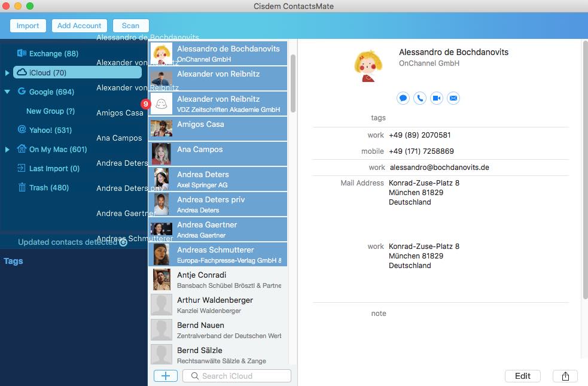
Task: Click the Last Import icon
Action: [22, 168]
